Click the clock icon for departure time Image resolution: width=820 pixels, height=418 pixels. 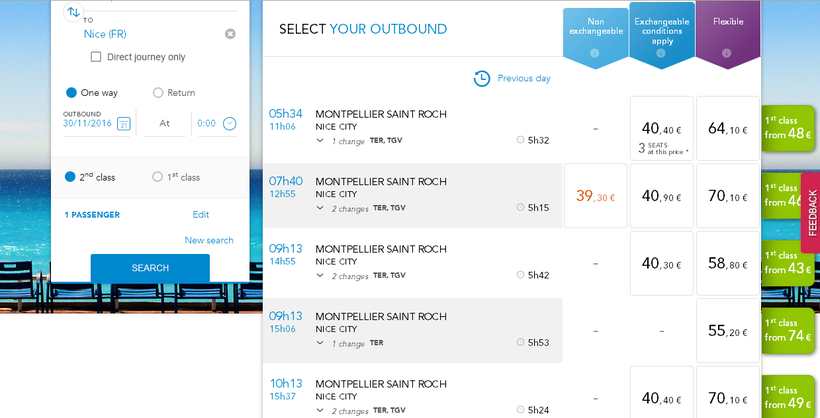[x=230, y=123]
